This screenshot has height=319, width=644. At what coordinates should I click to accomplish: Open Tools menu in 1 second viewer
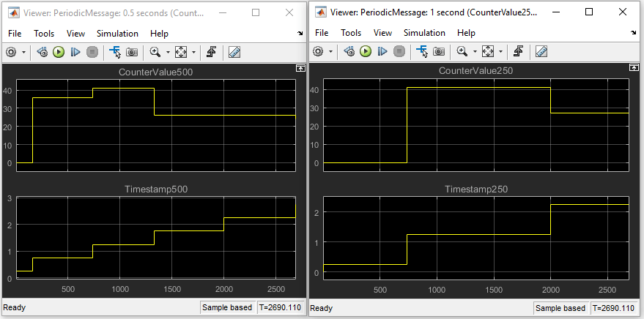(x=351, y=33)
